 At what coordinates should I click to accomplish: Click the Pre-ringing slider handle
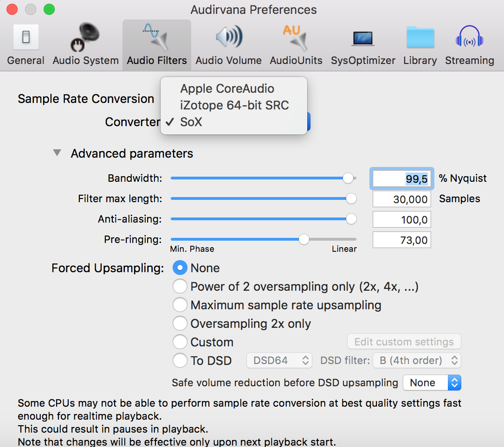point(304,239)
